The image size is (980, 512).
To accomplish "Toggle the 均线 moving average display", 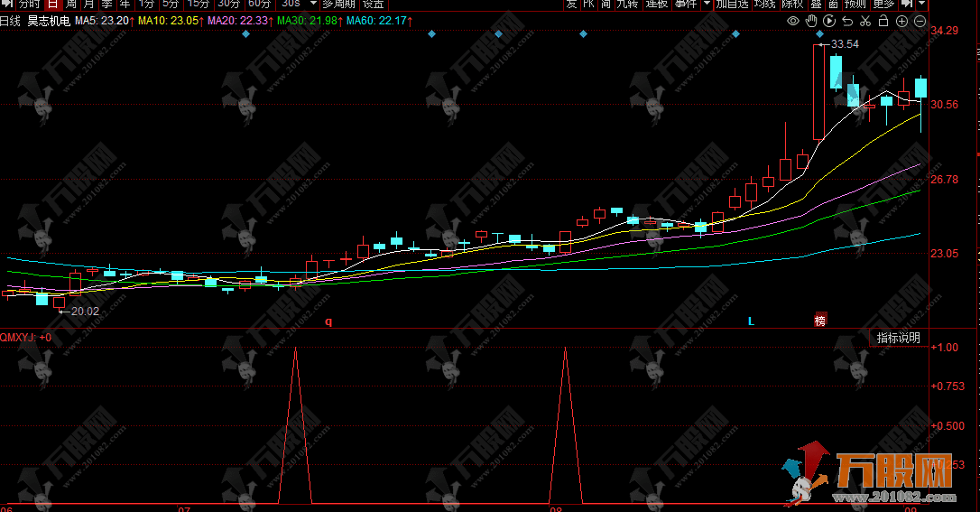I will [x=764, y=5].
